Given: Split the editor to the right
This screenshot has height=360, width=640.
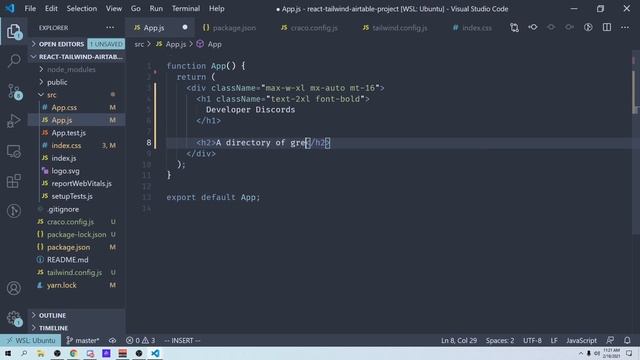Looking at the screenshot, I should coord(607,27).
